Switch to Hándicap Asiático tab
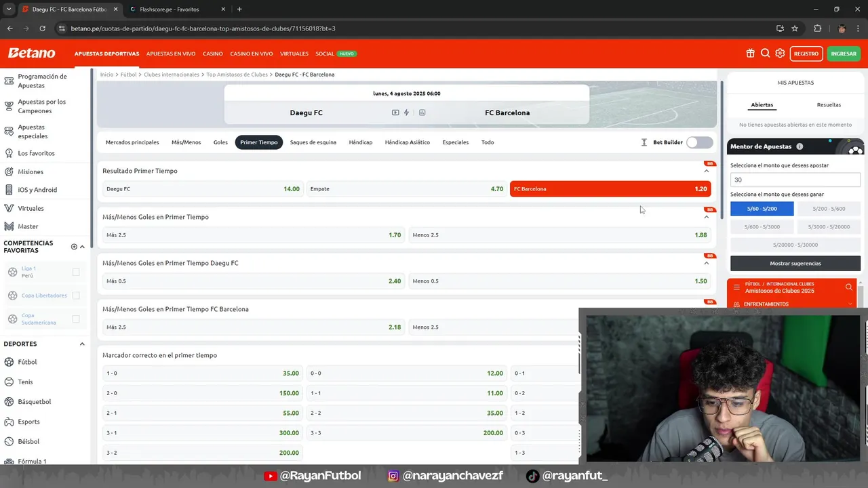Viewport: 868px width, 488px height. 408,142
